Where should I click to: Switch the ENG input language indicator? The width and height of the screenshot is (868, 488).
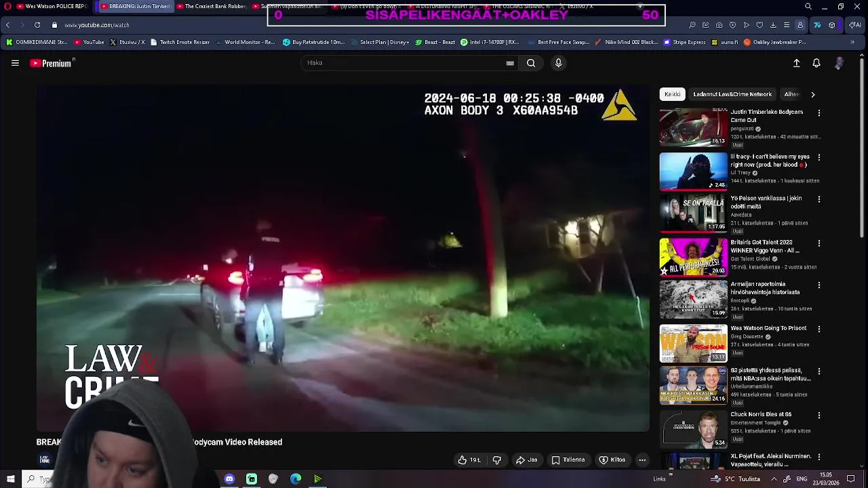pyautogui.click(x=801, y=479)
